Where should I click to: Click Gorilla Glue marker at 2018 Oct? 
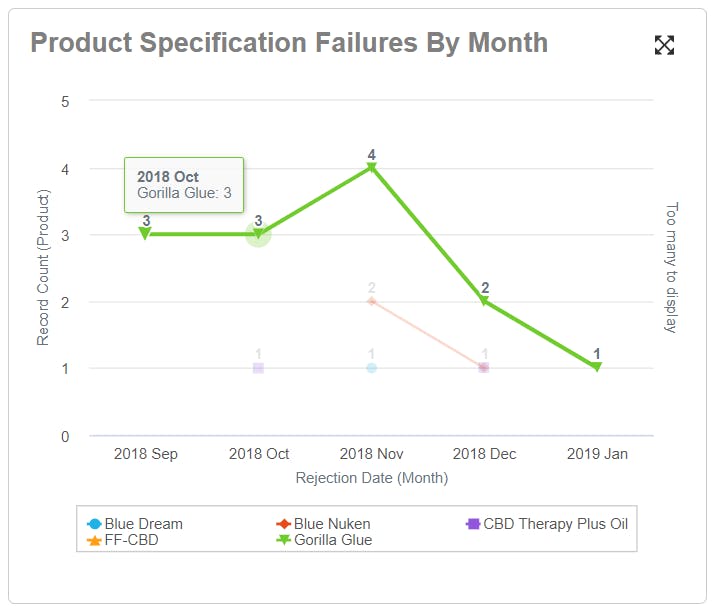[x=258, y=234]
